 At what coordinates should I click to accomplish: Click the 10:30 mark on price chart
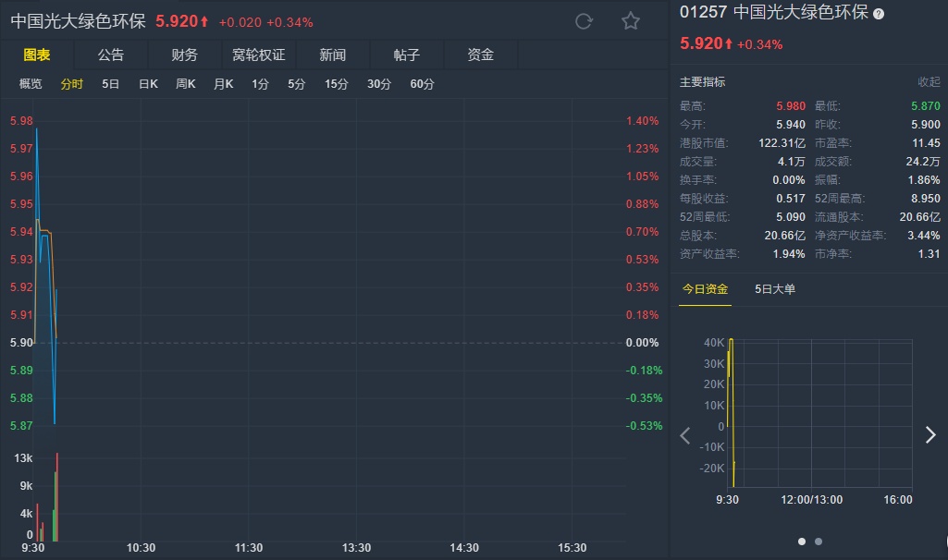[x=141, y=548]
